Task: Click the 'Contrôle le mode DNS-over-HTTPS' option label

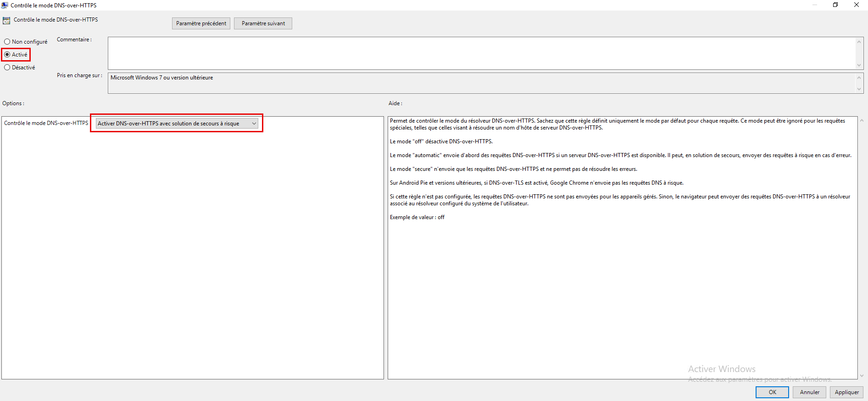Action: [x=46, y=123]
